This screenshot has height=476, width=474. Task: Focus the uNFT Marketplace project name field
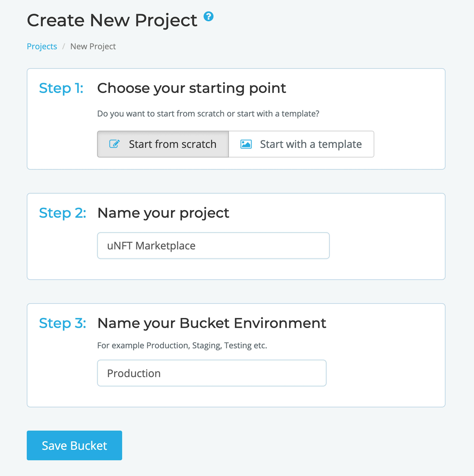pos(213,246)
